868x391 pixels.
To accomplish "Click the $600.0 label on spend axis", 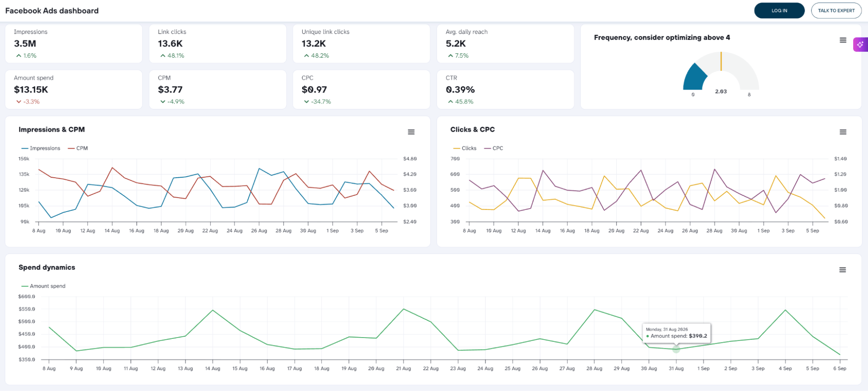I will point(26,296).
